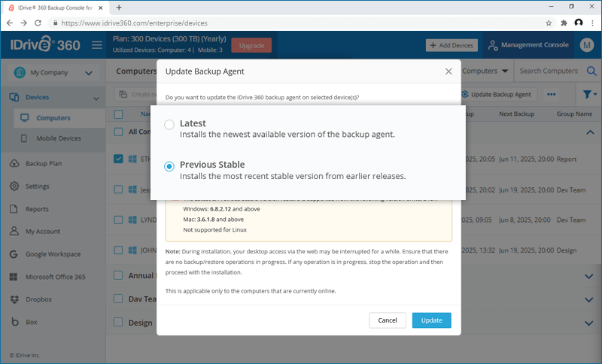
Task: Close the Update Backup Agent dialog
Action: (448, 71)
